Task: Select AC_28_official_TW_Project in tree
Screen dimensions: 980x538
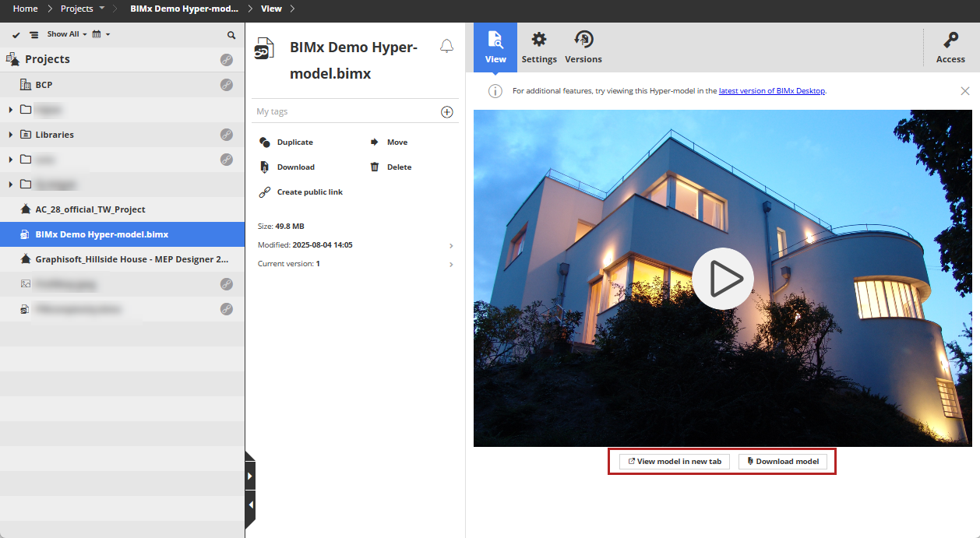Action: tap(90, 209)
